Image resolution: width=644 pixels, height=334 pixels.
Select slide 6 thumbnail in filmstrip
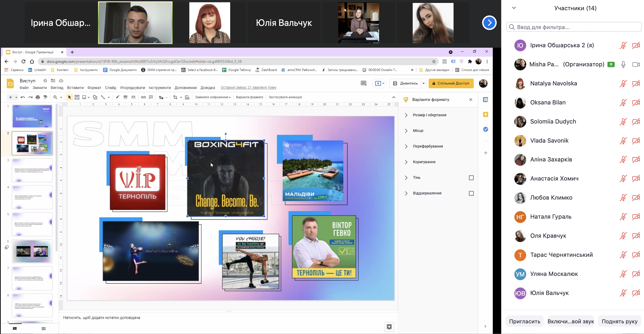tap(32, 251)
